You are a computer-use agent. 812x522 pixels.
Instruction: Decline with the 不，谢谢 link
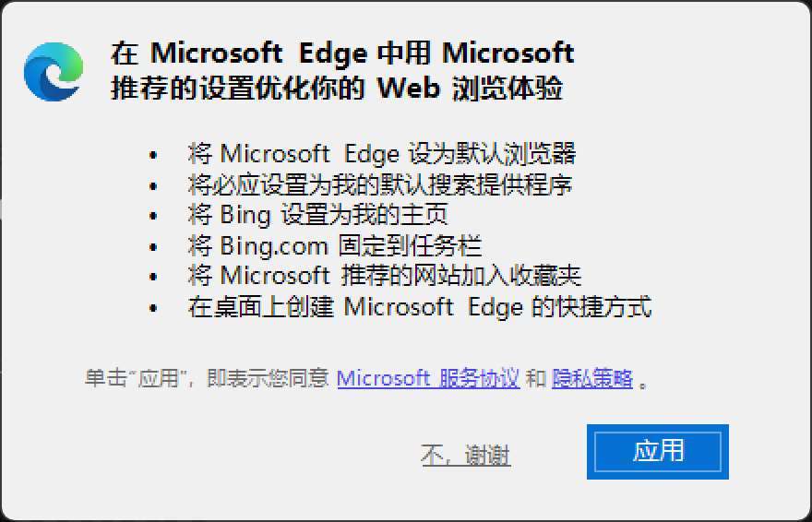[466, 455]
